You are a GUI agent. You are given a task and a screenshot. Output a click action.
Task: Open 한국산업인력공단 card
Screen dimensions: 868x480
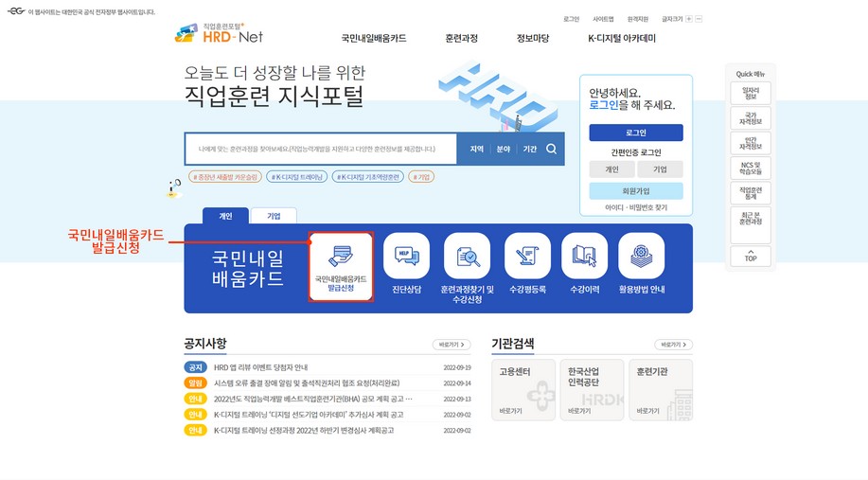point(592,390)
